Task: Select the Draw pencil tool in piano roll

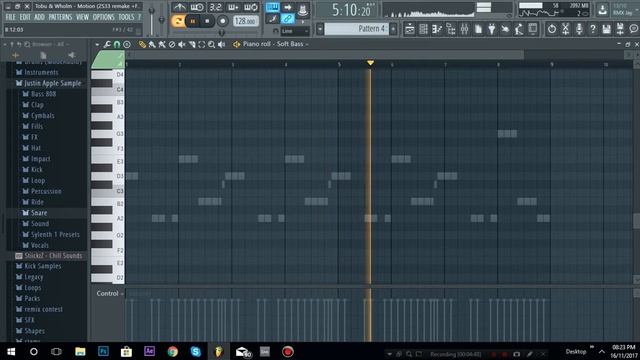Action: 142,44
